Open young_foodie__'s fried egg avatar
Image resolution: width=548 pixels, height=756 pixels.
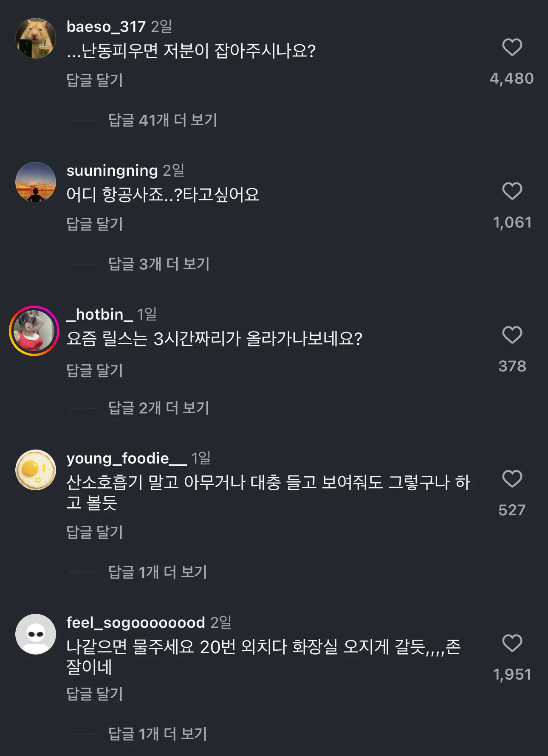pos(36,470)
